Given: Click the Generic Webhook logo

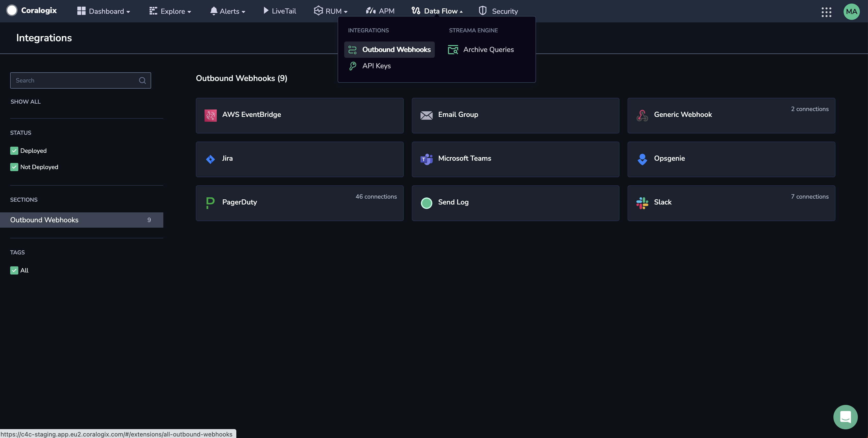Looking at the screenshot, I should click(642, 115).
